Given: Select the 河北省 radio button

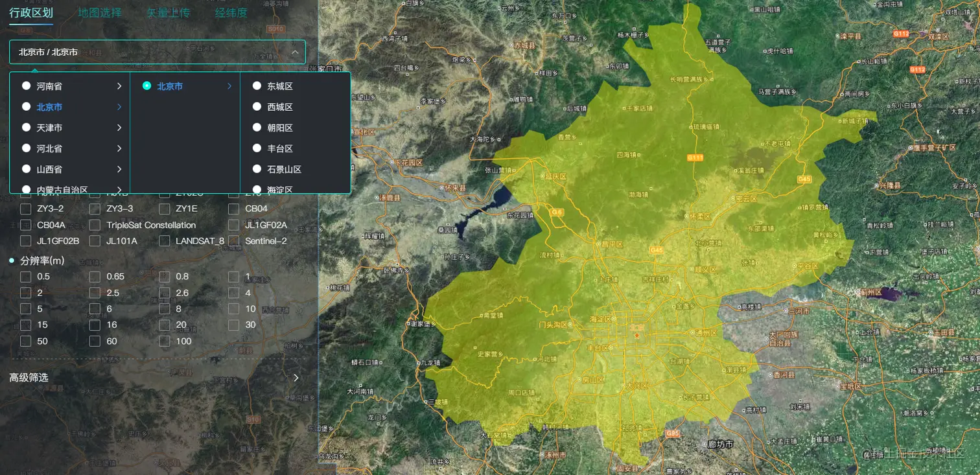Looking at the screenshot, I should tap(27, 148).
